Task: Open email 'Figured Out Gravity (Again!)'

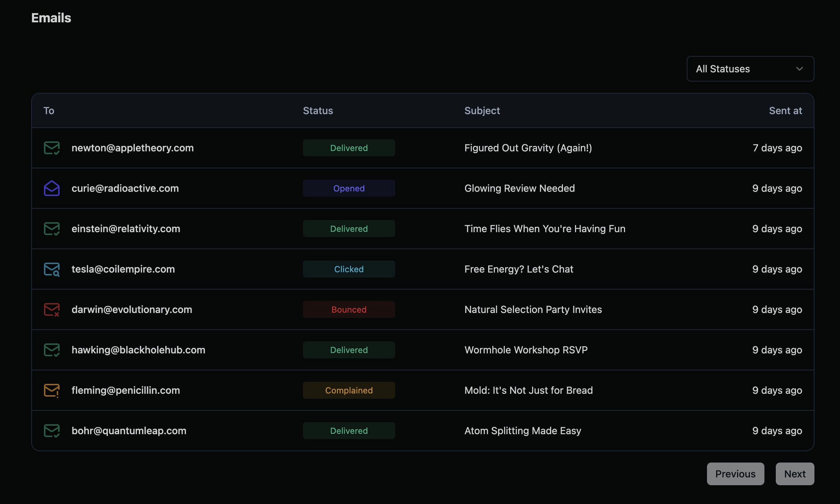Action: [x=528, y=148]
